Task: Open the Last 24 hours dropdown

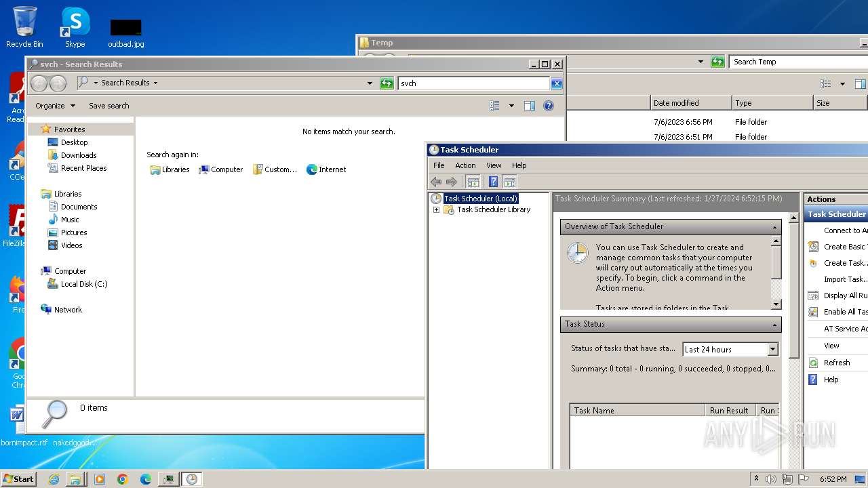Action: click(772, 350)
